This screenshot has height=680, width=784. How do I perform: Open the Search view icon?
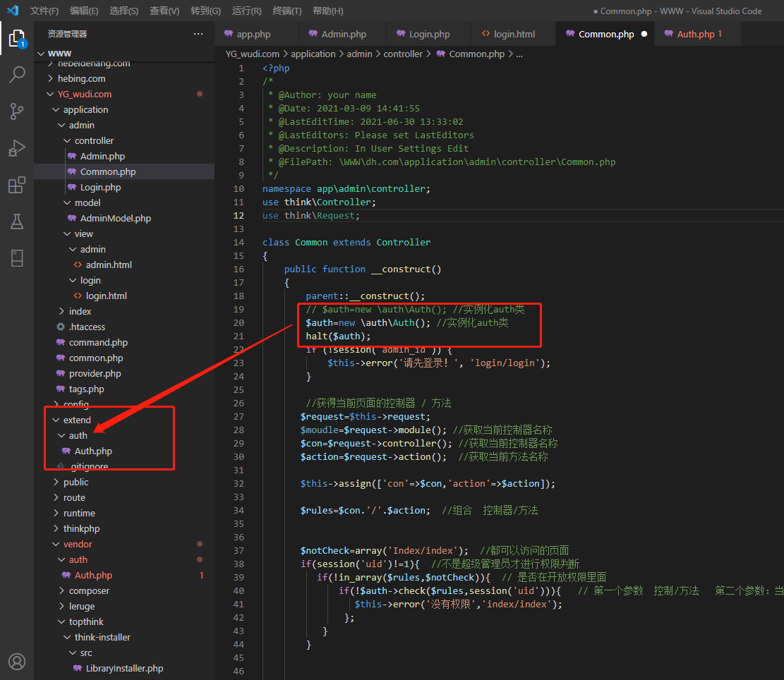coord(17,74)
